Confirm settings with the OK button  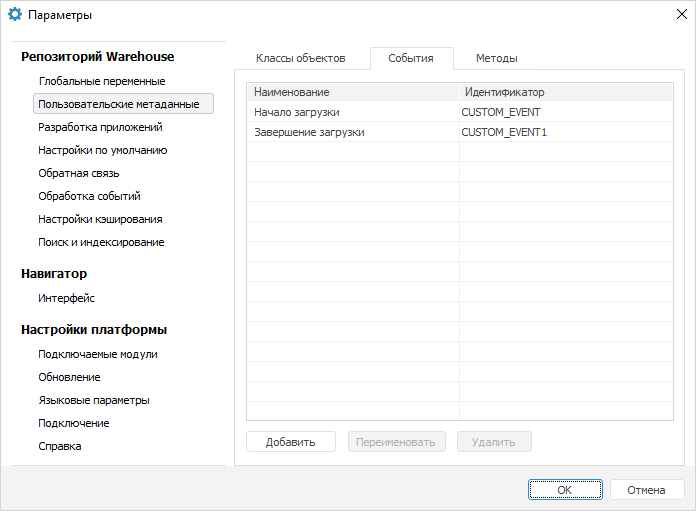[565, 490]
